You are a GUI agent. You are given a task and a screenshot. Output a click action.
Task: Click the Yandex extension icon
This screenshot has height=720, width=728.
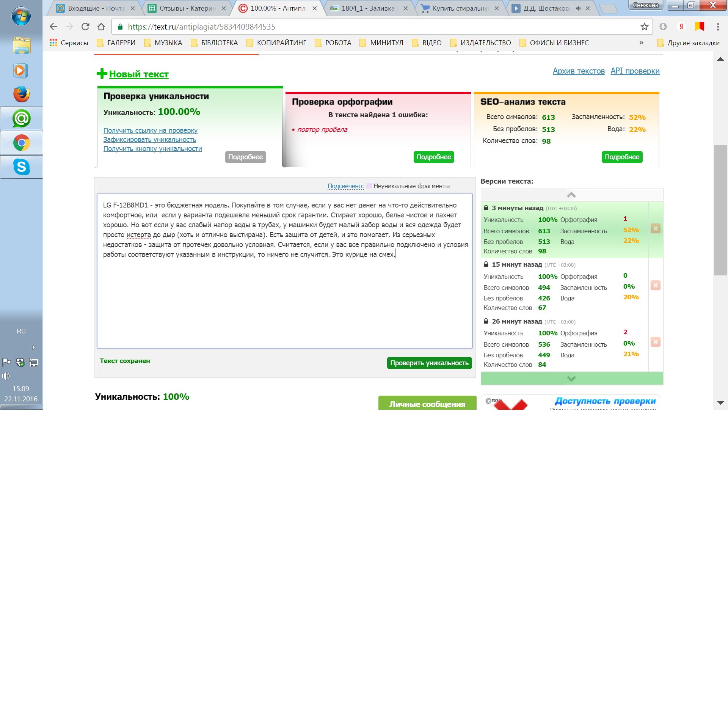[x=681, y=27]
